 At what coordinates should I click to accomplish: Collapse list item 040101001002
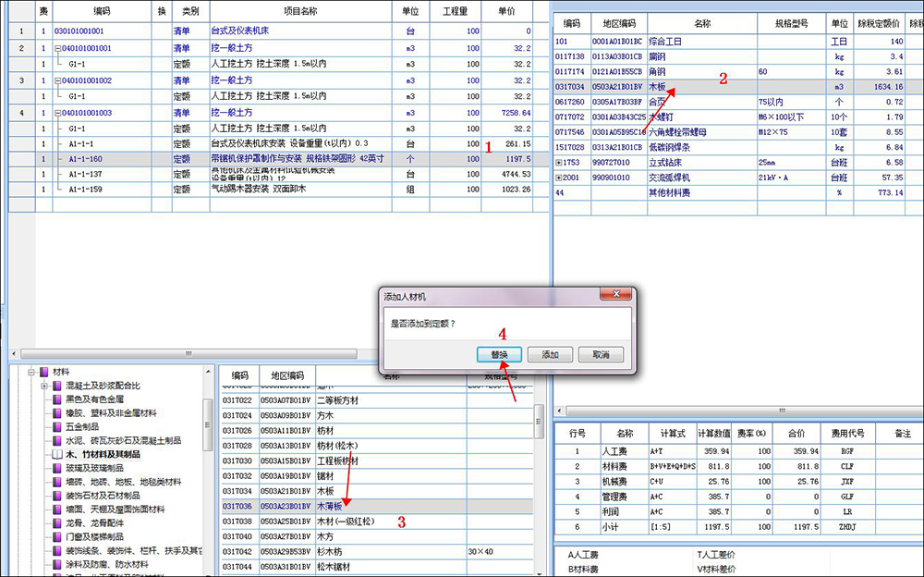57,80
